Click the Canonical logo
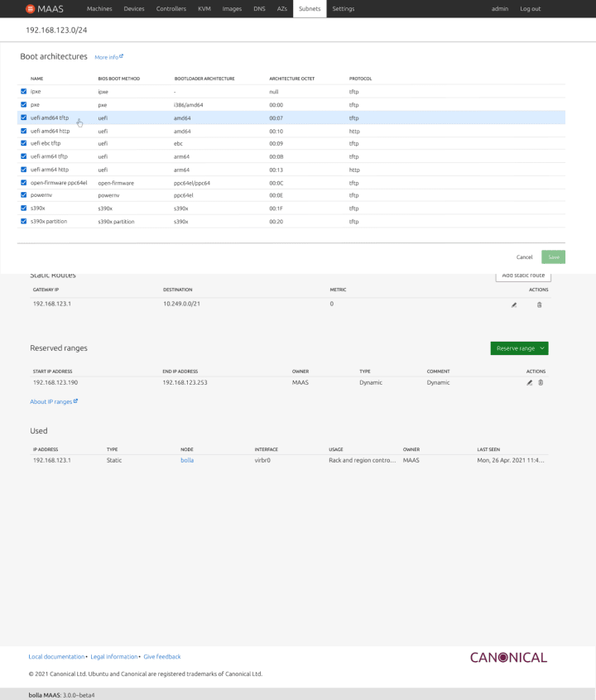This screenshot has width=596, height=700. [508, 657]
